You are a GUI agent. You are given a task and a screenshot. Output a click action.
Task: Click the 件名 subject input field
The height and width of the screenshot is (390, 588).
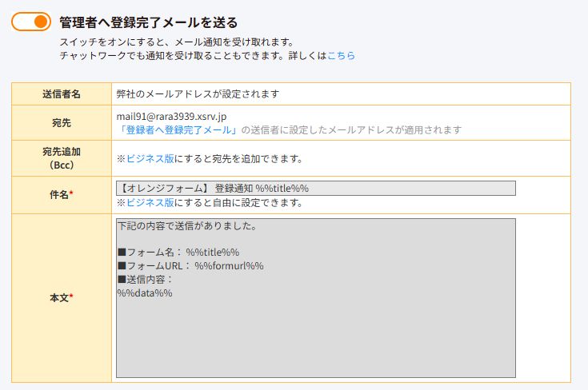pos(316,188)
